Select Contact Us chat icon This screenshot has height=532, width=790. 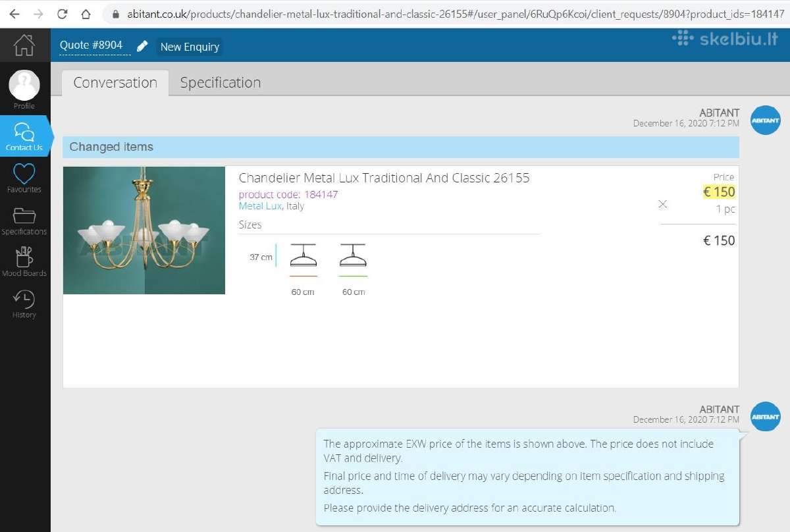point(24,132)
